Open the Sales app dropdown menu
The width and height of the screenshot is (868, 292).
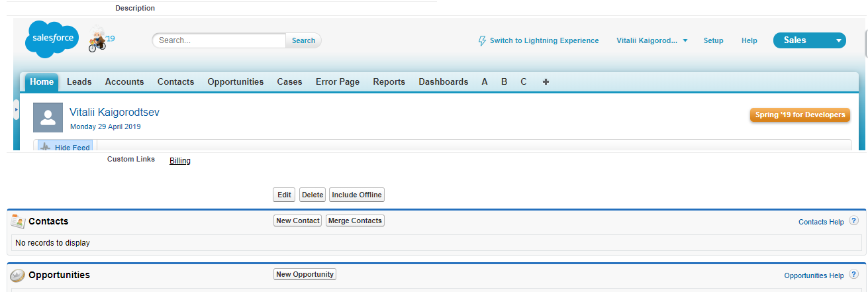[809, 40]
